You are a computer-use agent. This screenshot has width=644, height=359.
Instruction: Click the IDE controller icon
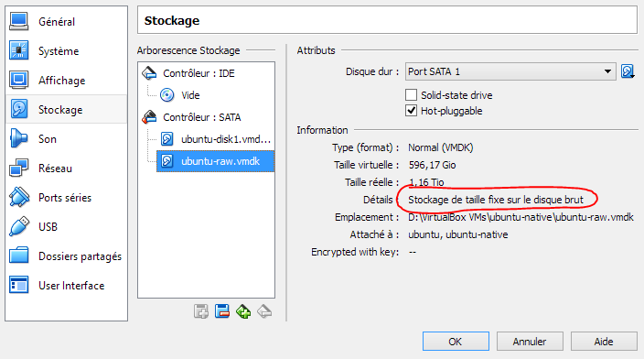pyautogui.click(x=149, y=73)
